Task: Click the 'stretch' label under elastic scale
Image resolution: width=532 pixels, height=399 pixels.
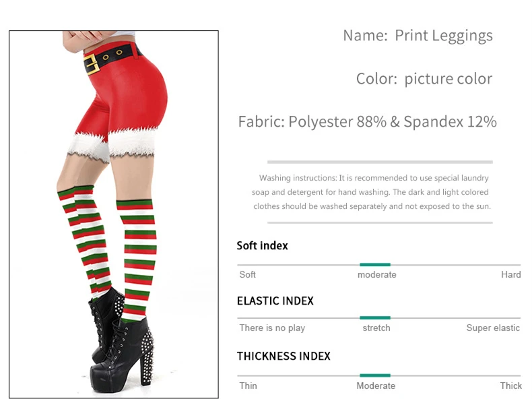Action: [x=376, y=328]
